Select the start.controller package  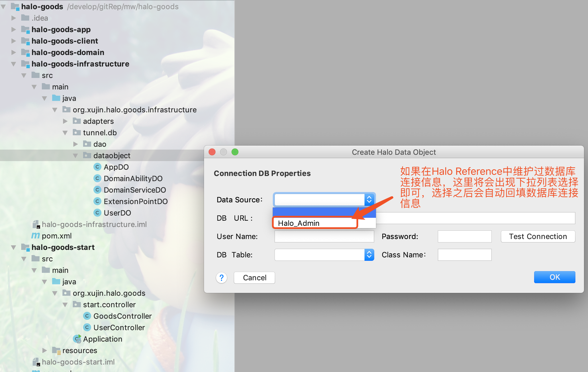tap(109, 304)
